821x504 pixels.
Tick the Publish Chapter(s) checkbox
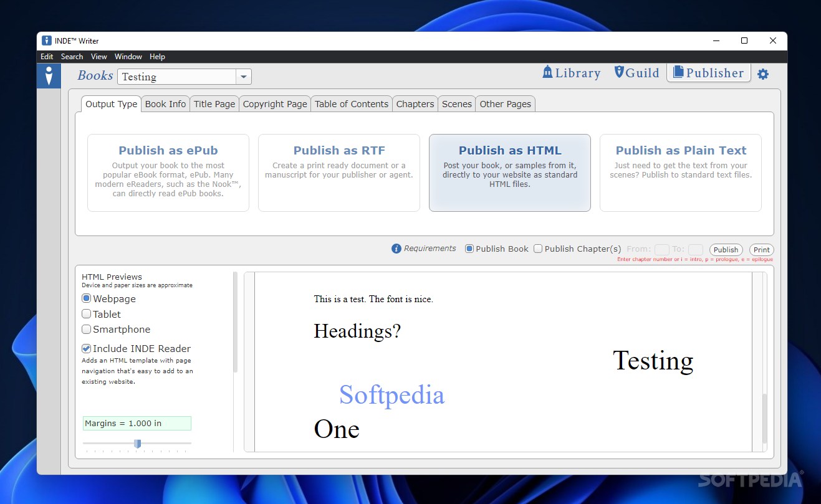538,249
